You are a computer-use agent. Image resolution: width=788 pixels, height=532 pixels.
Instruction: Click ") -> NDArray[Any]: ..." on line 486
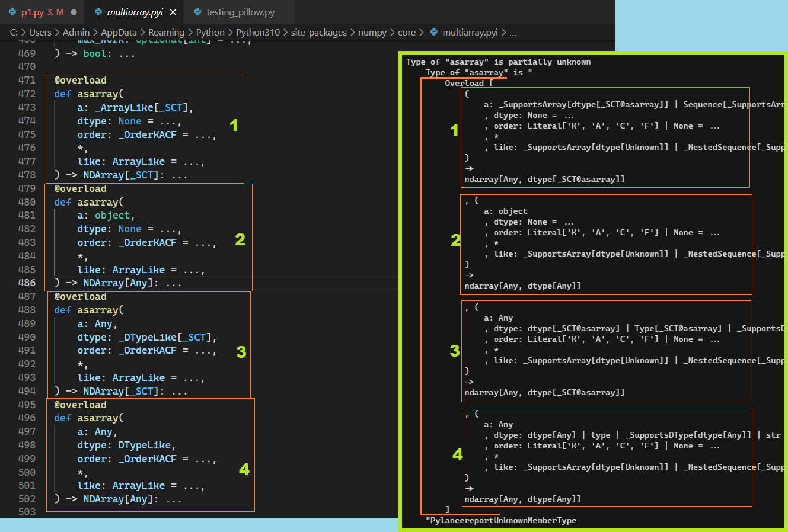118,283
